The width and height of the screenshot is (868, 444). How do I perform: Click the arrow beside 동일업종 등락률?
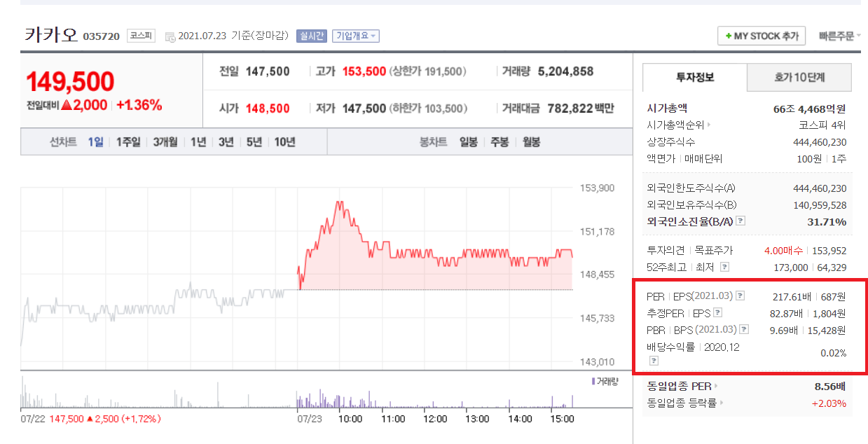(721, 403)
